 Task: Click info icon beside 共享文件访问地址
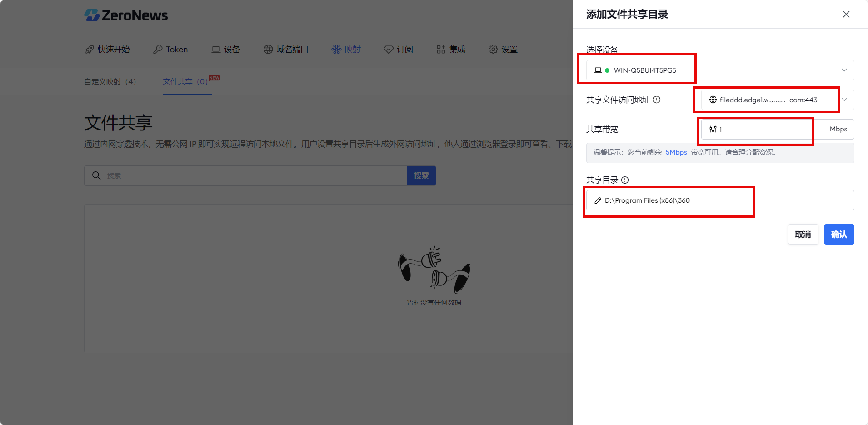coord(657,100)
